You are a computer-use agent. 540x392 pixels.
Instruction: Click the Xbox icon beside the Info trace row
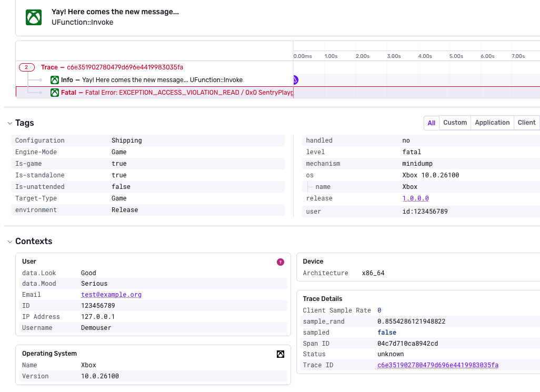[x=55, y=80]
